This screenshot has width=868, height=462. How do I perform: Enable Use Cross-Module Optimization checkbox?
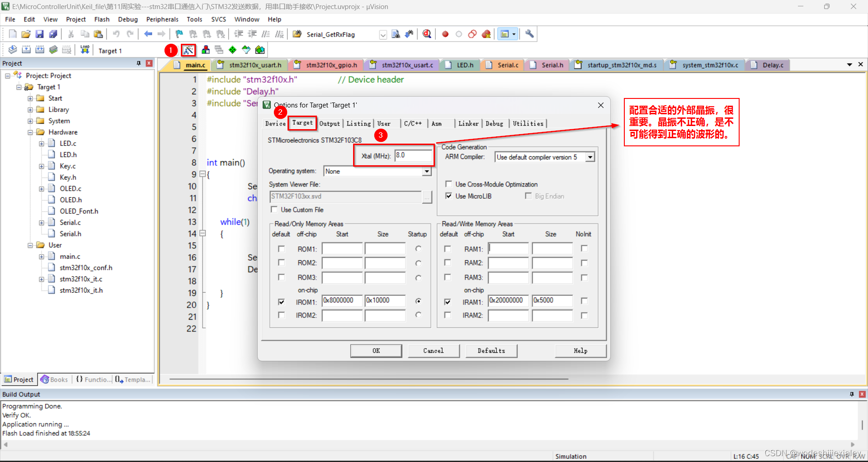point(448,184)
